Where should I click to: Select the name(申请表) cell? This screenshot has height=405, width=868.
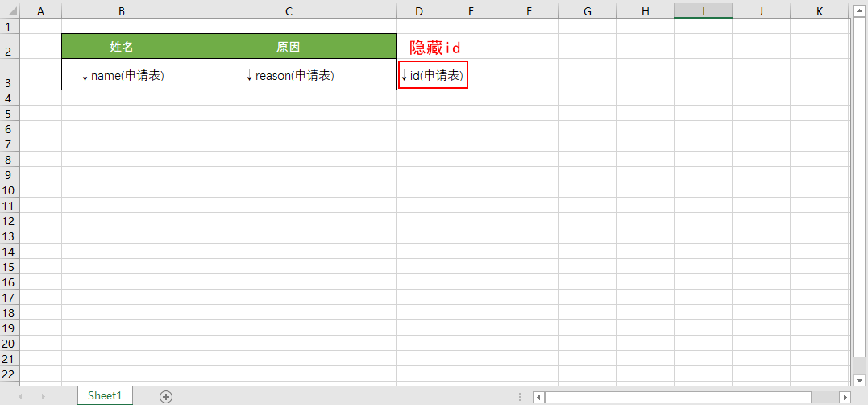[121, 74]
